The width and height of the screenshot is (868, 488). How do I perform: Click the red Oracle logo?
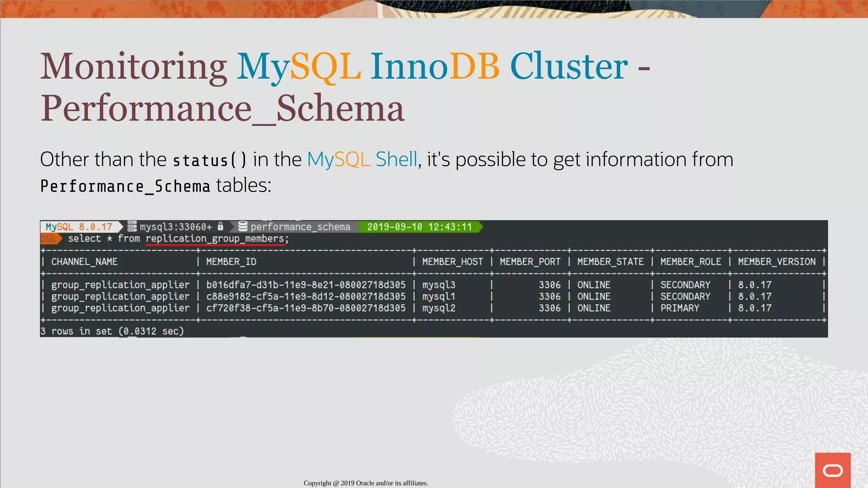(832, 470)
